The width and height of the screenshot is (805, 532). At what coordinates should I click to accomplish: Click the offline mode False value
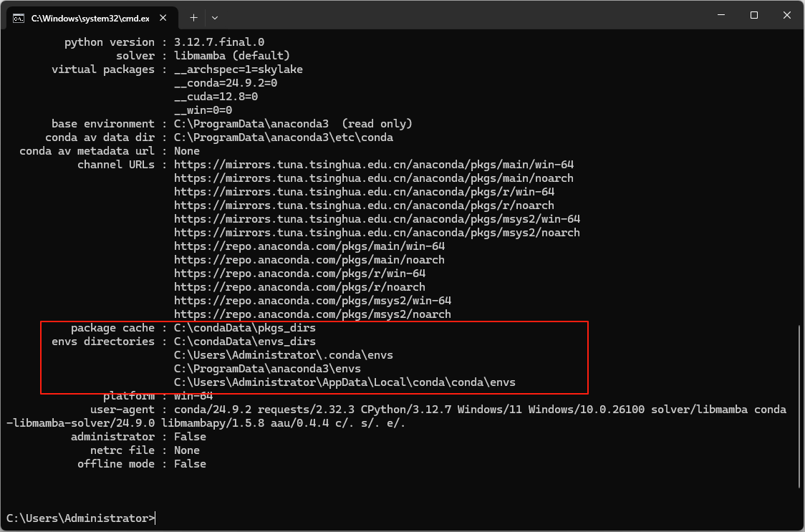point(190,464)
